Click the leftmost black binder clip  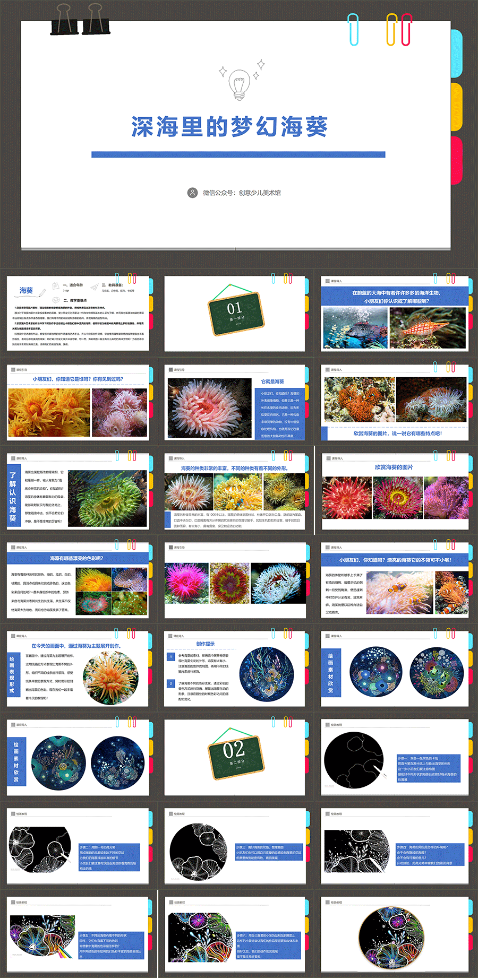coord(64,21)
